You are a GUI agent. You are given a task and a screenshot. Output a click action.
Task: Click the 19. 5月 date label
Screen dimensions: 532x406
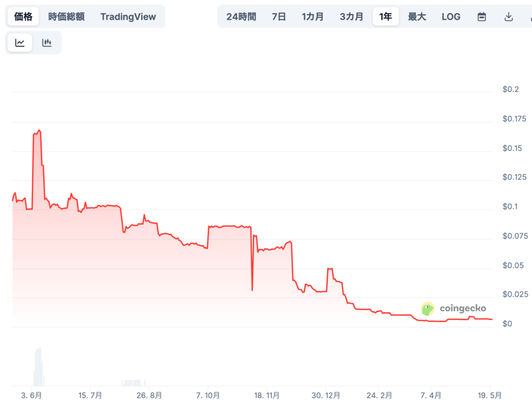[489, 395]
